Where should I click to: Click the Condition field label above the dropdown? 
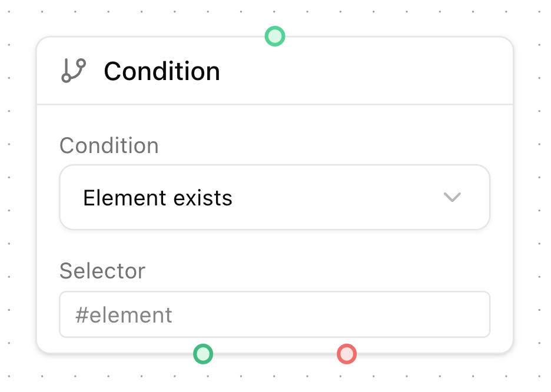coord(109,145)
